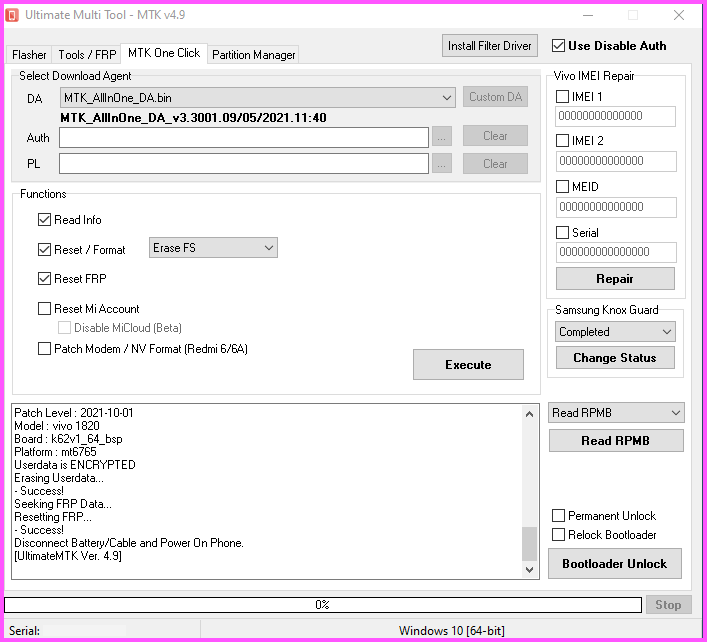
Task: Click the MTK_AllInOne_DA_v3.3001 version text
Action: (193, 118)
